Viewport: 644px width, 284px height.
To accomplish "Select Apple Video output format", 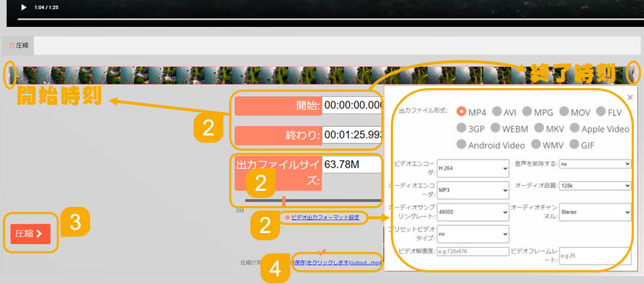I will [x=575, y=128].
